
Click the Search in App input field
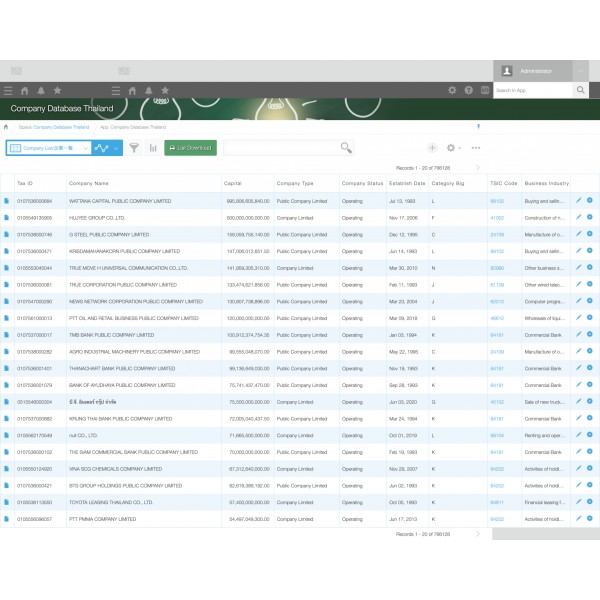[x=533, y=90]
